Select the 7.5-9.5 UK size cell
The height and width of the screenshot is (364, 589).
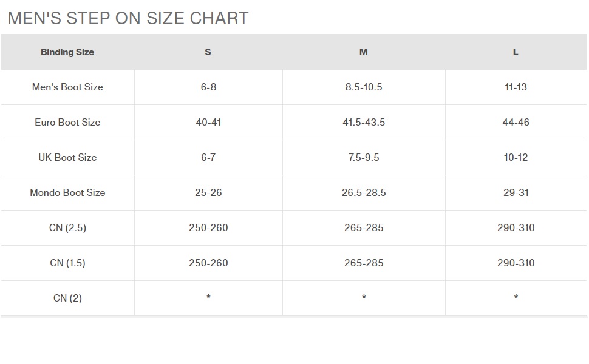[x=364, y=158]
